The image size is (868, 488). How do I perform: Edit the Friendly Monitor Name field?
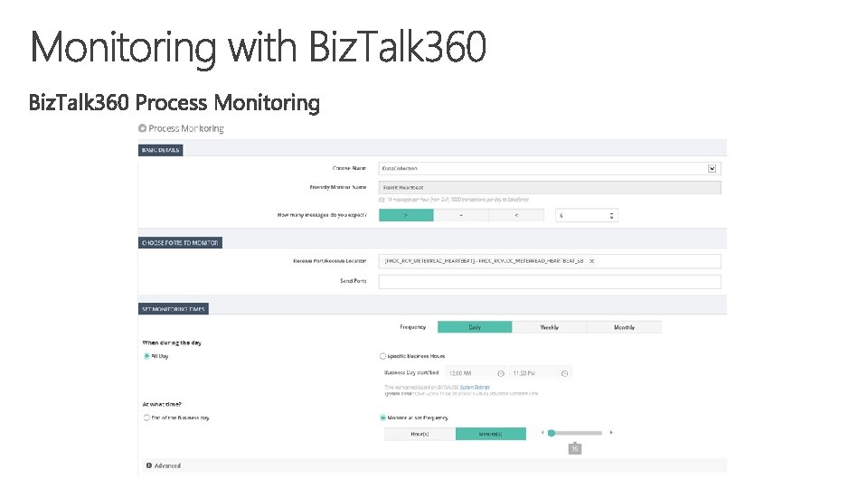550,188
